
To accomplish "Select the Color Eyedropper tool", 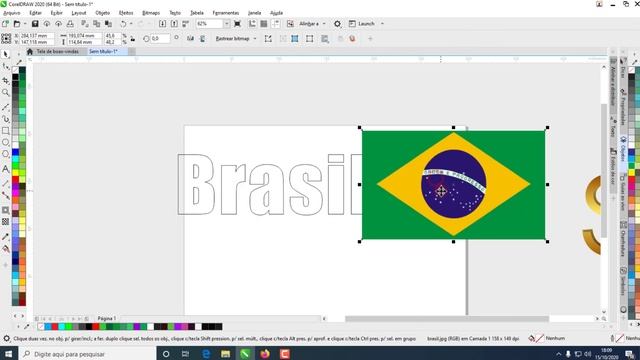I will (x=5, y=237).
